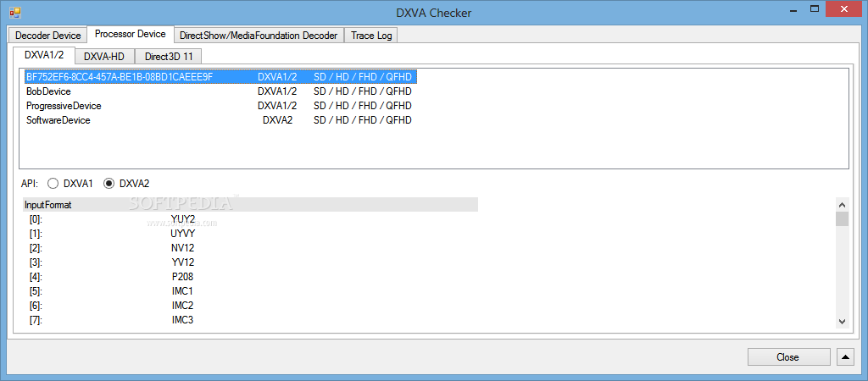Select the SoftwareDevice row

220,120
